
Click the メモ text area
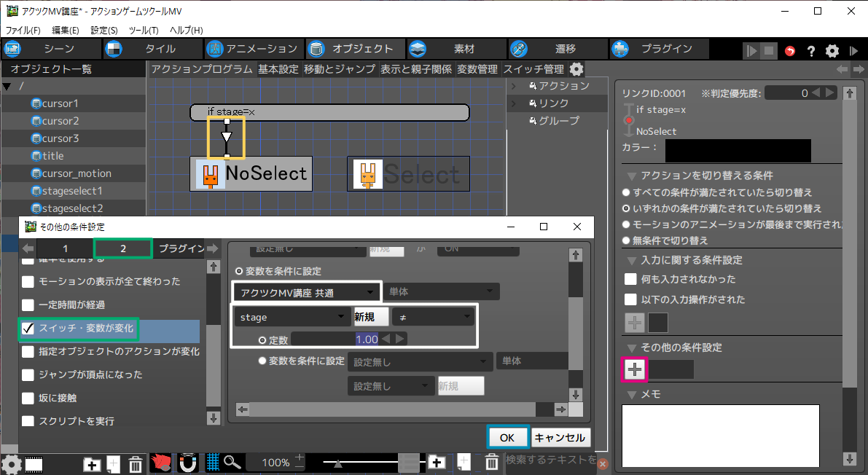pos(720,435)
